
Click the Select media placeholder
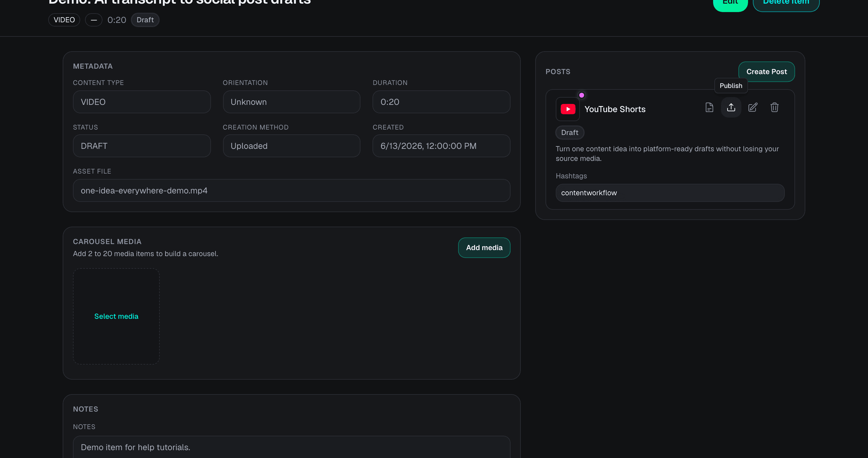coord(116,316)
